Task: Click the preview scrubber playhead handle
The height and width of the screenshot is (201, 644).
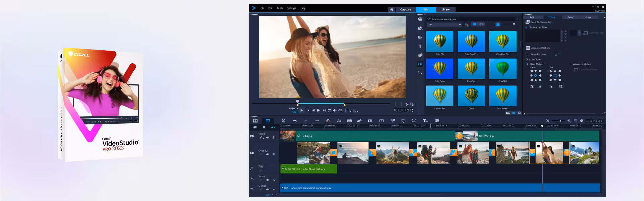Action: (297, 102)
